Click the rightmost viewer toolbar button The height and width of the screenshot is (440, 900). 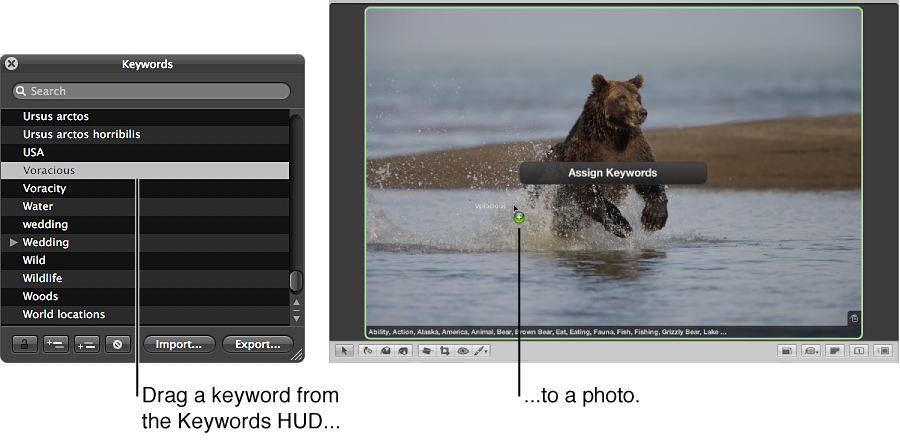tap(883, 351)
